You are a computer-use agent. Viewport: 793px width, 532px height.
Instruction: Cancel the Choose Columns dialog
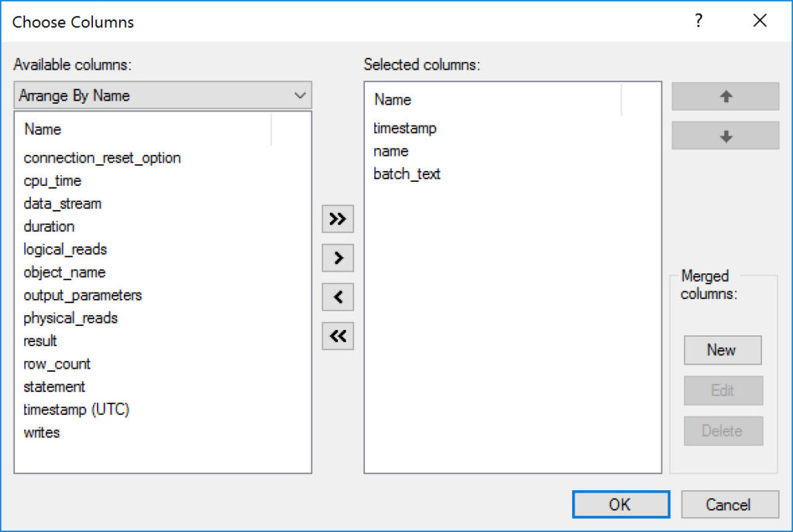pyautogui.click(x=729, y=504)
